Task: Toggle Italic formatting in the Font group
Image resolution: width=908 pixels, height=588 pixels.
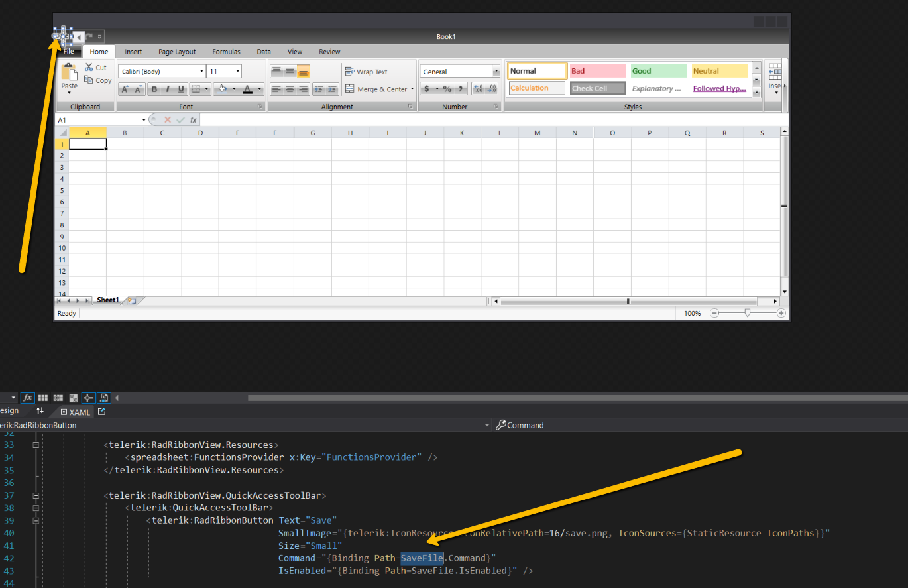Action: (168, 89)
